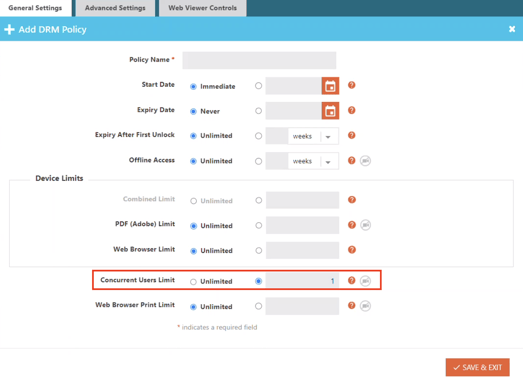Select the custom number radio for Concurrent Users
Screen dimensions: 523x385
(258, 281)
